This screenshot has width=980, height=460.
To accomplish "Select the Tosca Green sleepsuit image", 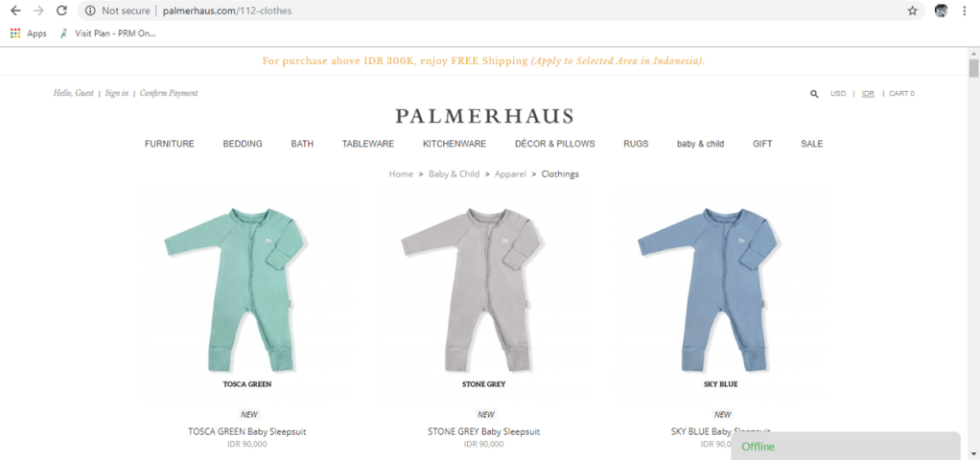I will (234, 289).
